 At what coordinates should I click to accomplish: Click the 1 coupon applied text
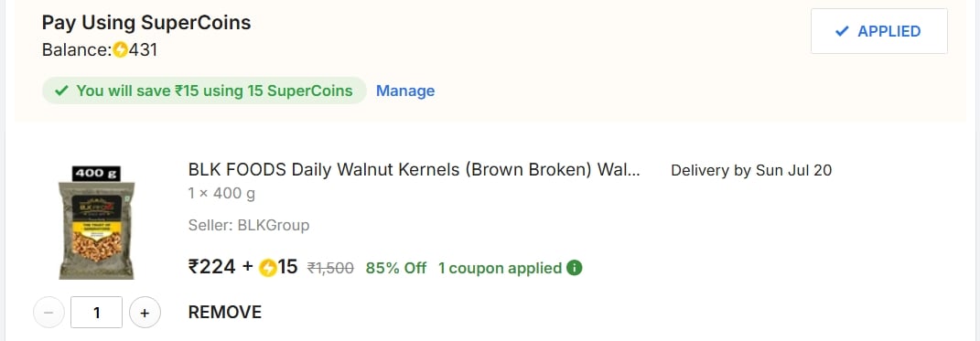tap(500, 268)
